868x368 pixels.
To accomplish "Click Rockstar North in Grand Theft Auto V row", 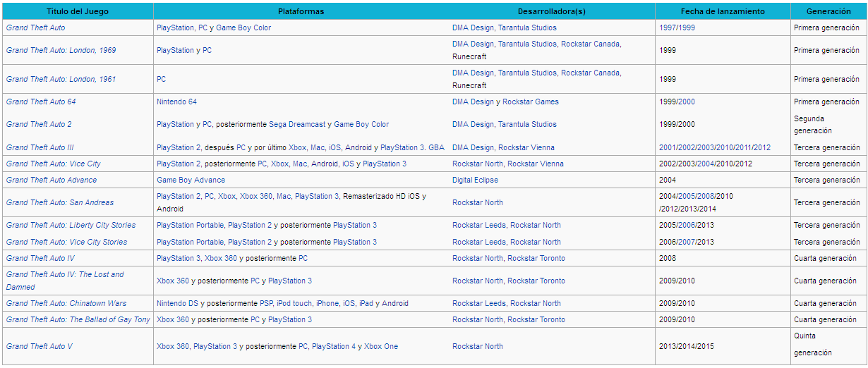I will (478, 346).
